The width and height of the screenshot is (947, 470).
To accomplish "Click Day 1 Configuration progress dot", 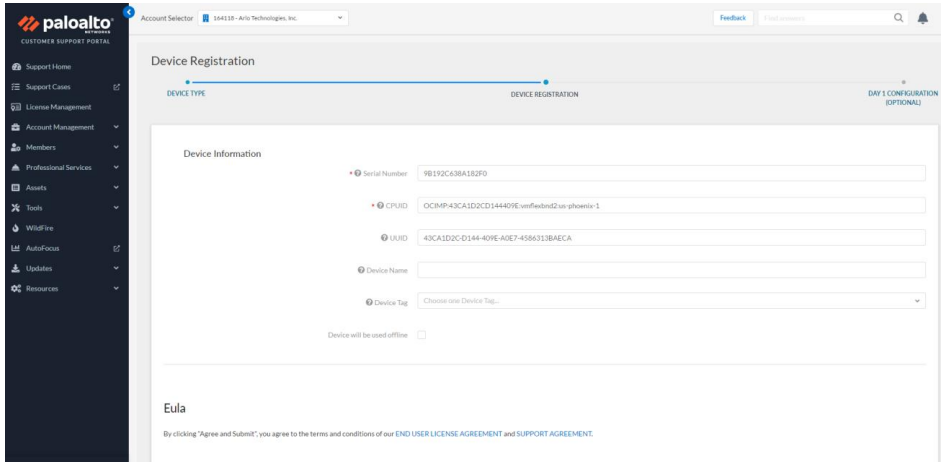I will pyautogui.click(x=903, y=82).
